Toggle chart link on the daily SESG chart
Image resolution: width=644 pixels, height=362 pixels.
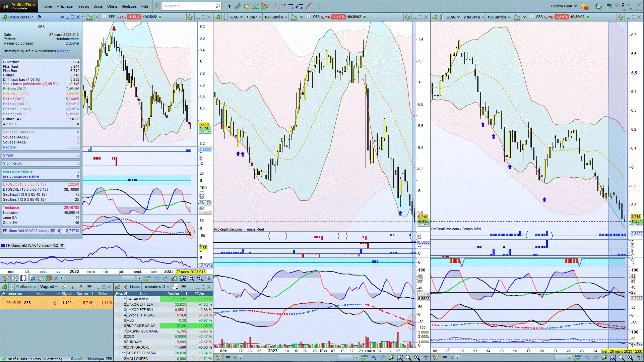click(x=224, y=17)
